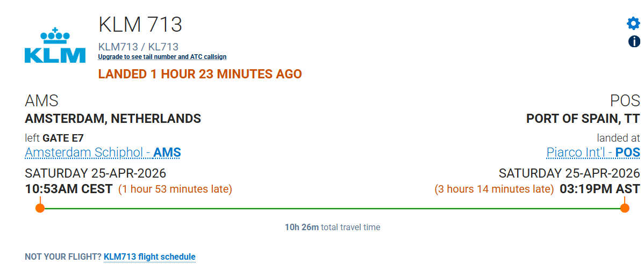Viewport: 644px width, 264px height.
Task: Open the Piarco Int'l - POS airport link
Action: pos(593,153)
